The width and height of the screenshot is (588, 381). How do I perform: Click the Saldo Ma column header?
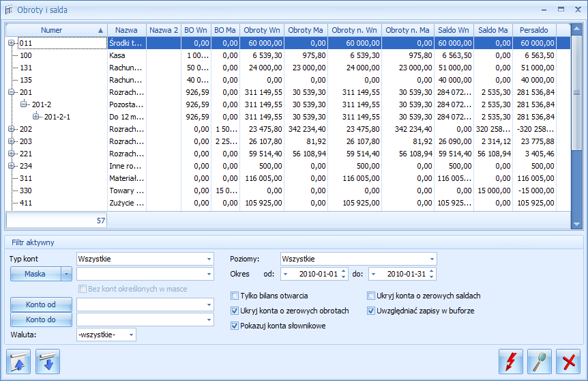tap(493, 30)
